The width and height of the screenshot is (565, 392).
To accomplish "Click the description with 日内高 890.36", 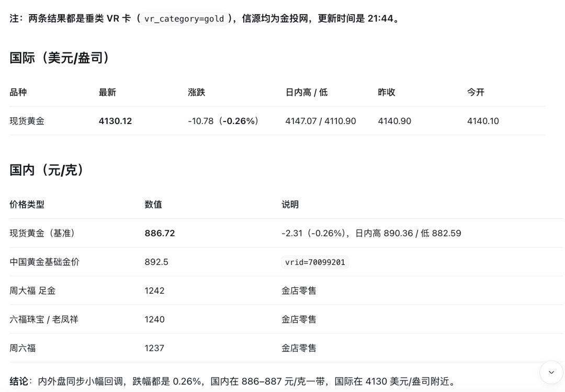I will (371, 233).
